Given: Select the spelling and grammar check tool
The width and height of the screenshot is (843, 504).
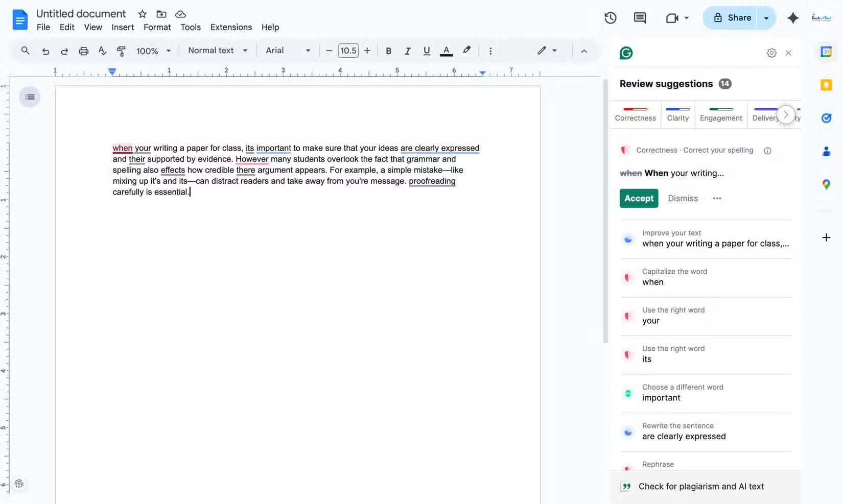Looking at the screenshot, I should pyautogui.click(x=102, y=51).
